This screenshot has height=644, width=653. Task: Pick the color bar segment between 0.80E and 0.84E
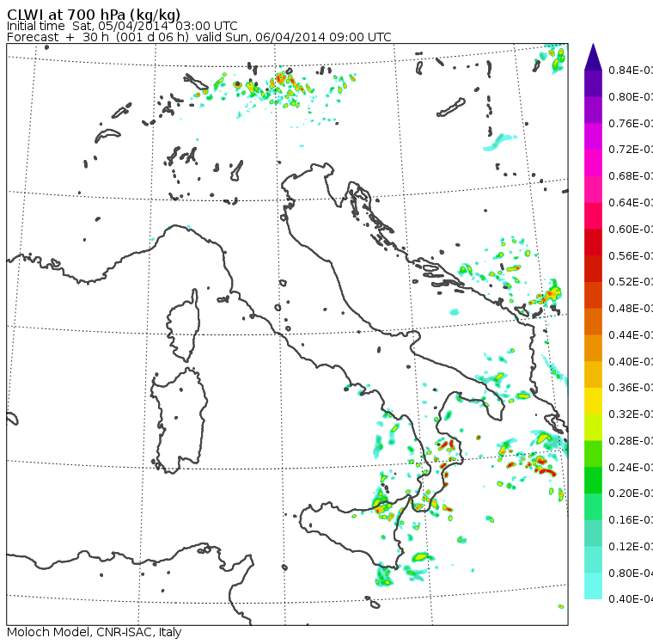593,83
